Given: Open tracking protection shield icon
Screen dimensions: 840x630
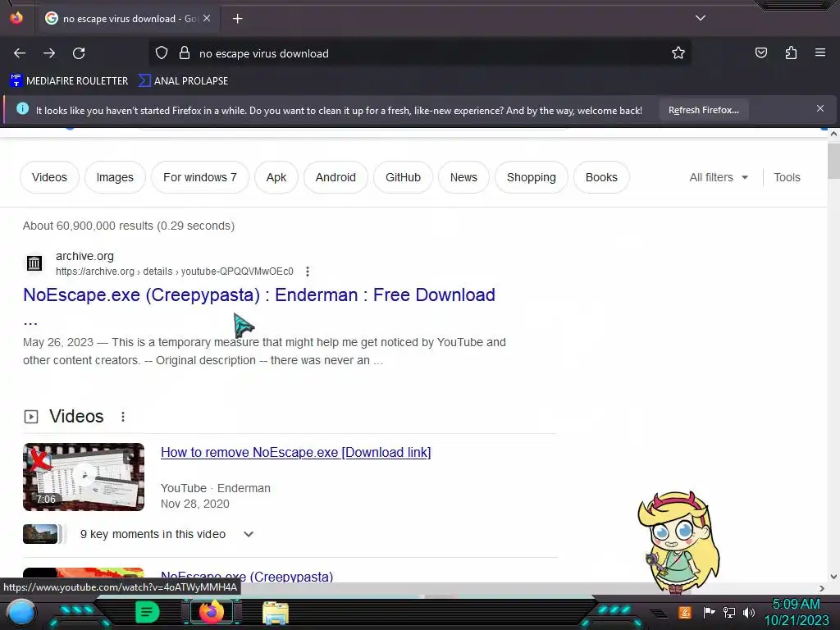Looking at the screenshot, I should (x=162, y=53).
